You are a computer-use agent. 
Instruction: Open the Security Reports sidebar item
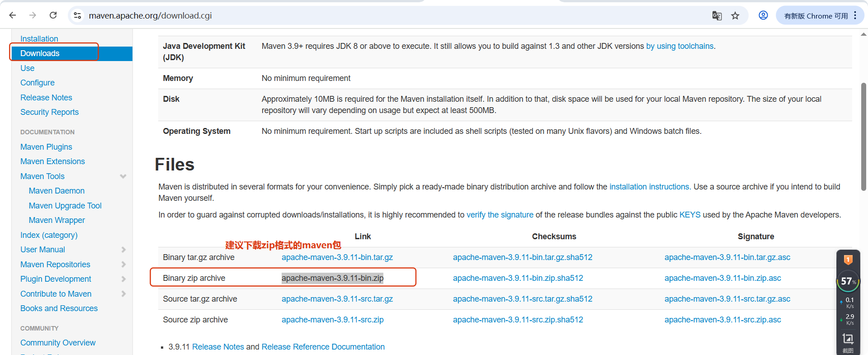tap(49, 112)
